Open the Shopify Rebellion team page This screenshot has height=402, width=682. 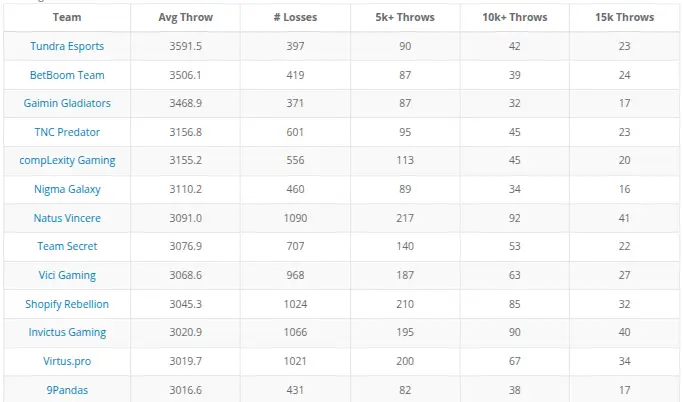coord(67,304)
